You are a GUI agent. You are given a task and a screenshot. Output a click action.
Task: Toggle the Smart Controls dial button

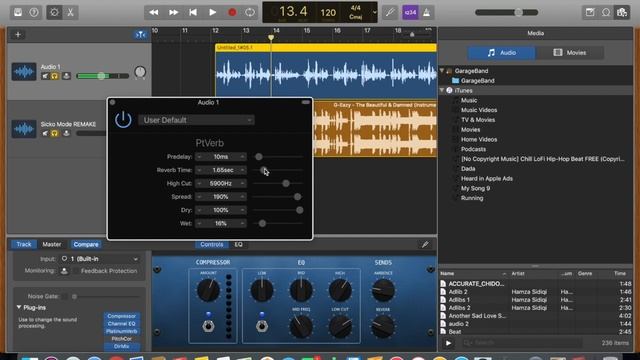click(x=54, y=12)
